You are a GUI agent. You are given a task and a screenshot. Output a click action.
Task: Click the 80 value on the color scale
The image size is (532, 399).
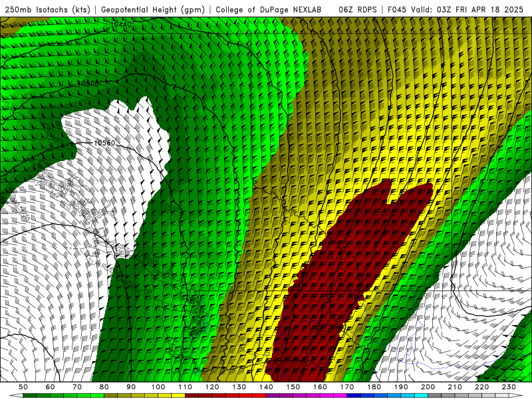104,387
